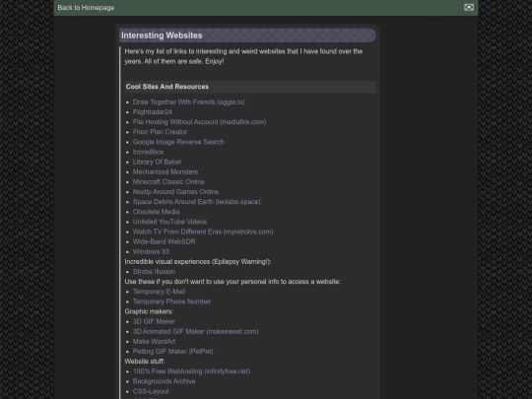
Task: Visit 3D Animated GIF Maker (makesweet.com)
Action: 196,331
